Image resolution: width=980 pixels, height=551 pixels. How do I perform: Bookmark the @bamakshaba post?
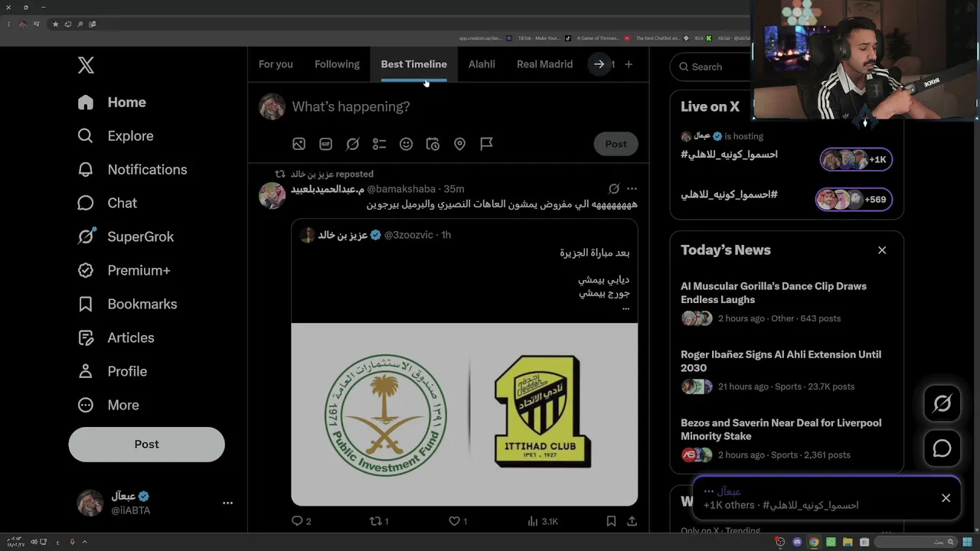[x=611, y=521]
